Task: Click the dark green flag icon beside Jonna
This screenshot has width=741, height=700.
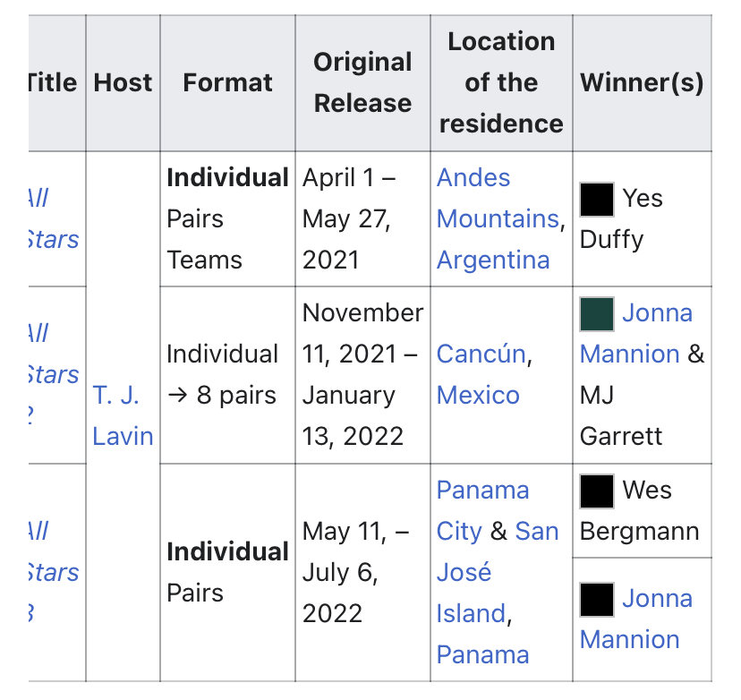Action: click(597, 314)
